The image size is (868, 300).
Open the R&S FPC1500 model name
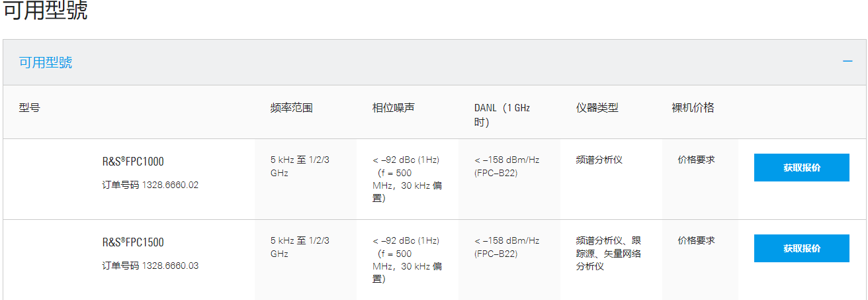pos(133,242)
